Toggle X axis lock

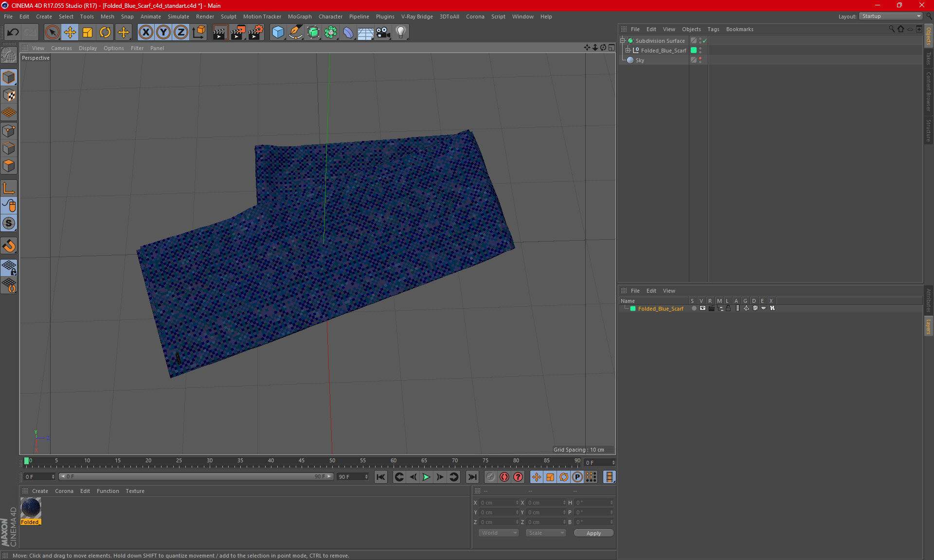[145, 32]
